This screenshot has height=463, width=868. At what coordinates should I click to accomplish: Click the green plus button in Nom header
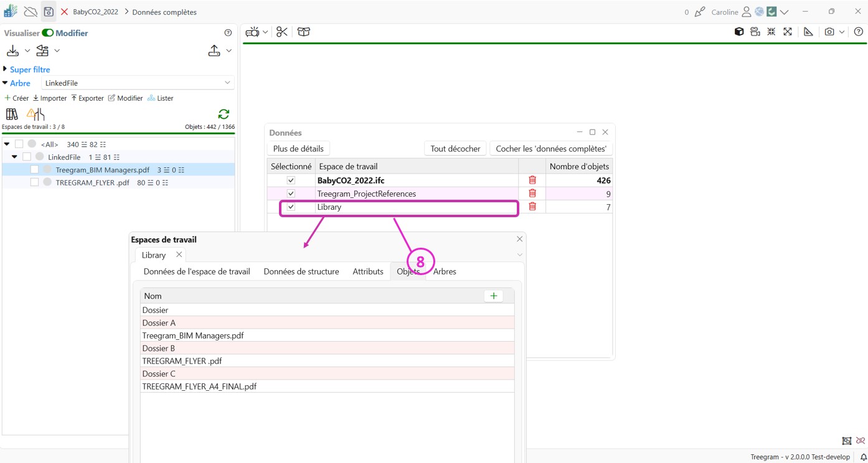493,296
